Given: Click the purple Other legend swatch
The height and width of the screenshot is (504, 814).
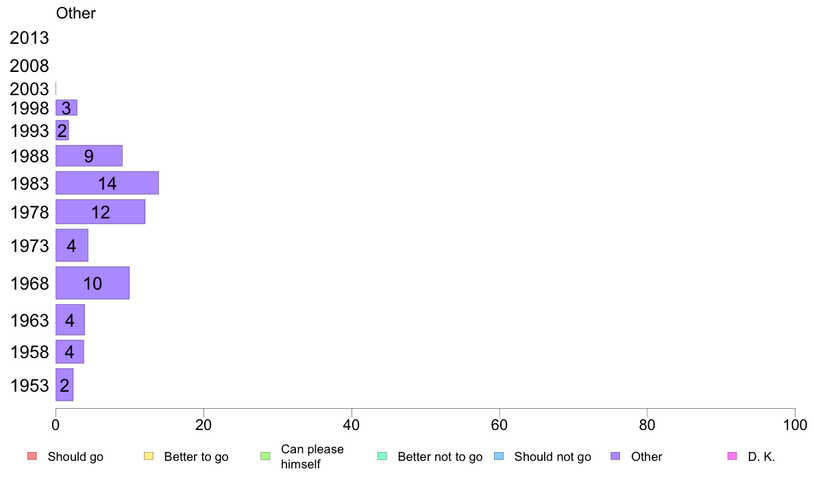Looking at the screenshot, I should coord(616,456).
